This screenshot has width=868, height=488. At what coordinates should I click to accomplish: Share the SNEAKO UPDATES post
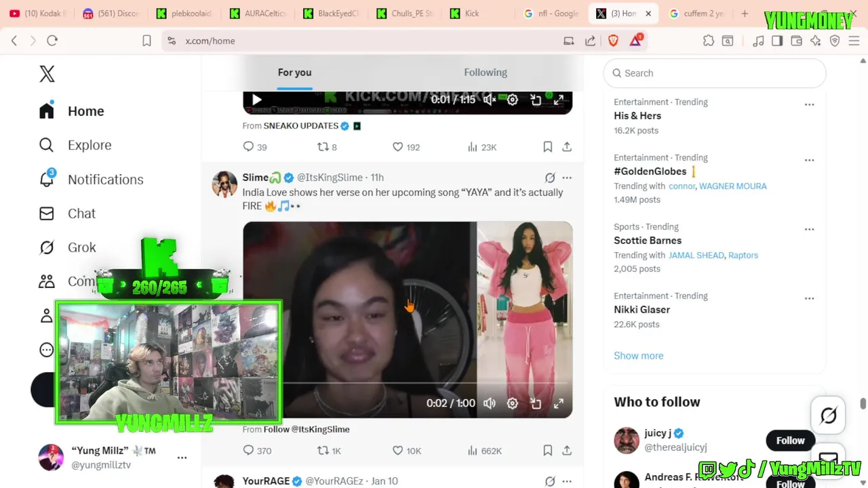click(x=567, y=147)
